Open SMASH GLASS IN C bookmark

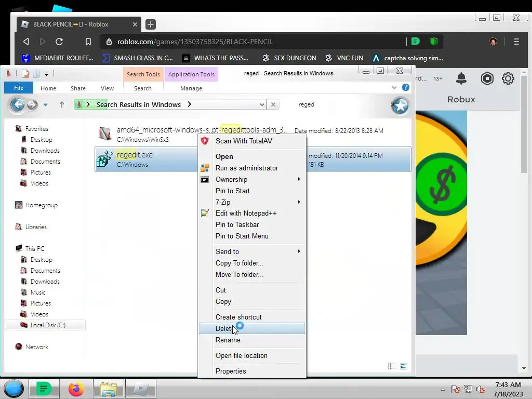138,58
